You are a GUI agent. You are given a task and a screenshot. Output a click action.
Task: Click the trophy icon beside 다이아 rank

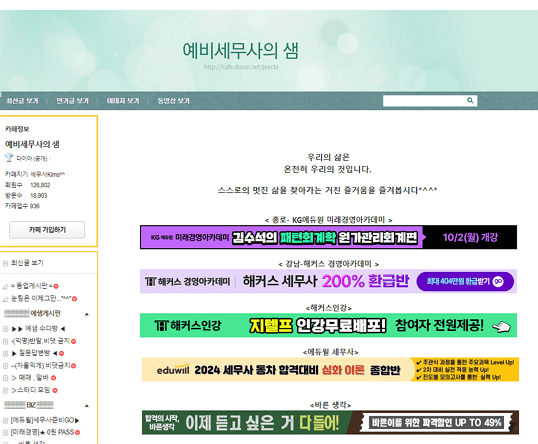9,157
